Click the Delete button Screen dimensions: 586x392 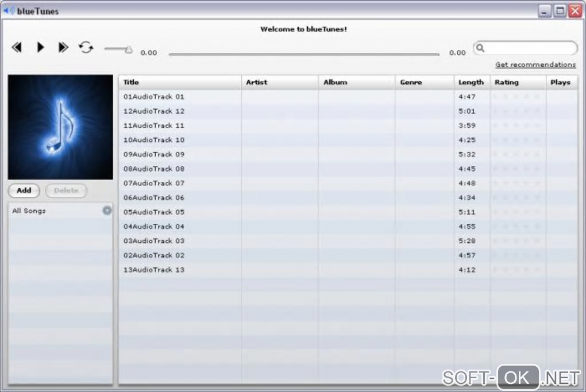coord(66,191)
